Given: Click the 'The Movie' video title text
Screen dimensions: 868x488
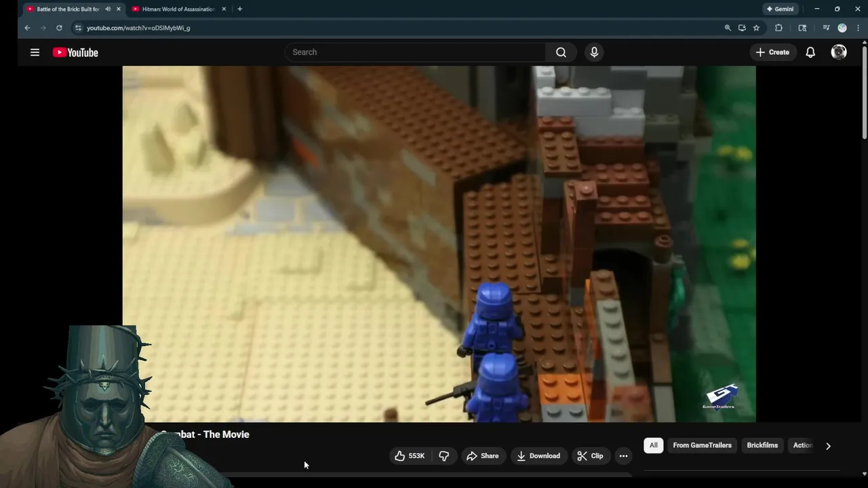Looking at the screenshot, I should click(x=226, y=434).
